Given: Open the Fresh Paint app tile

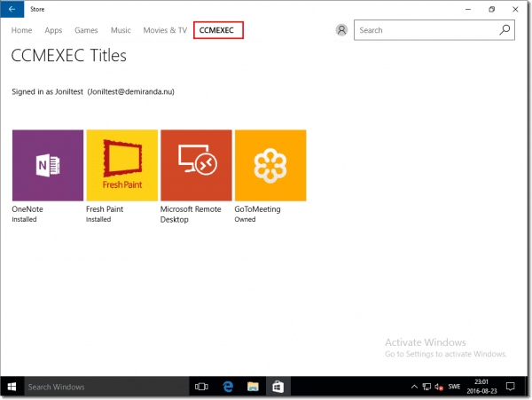Looking at the screenshot, I should (122, 165).
